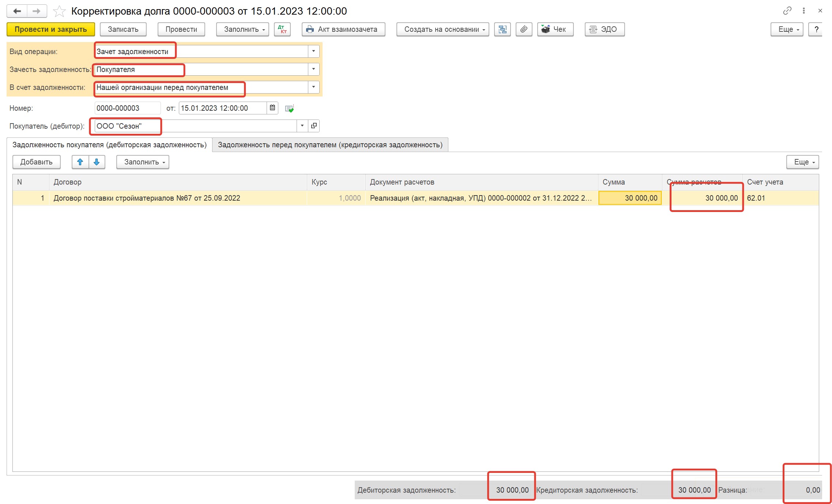
Task: Open calendar picker next to date field
Action: point(272,108)
